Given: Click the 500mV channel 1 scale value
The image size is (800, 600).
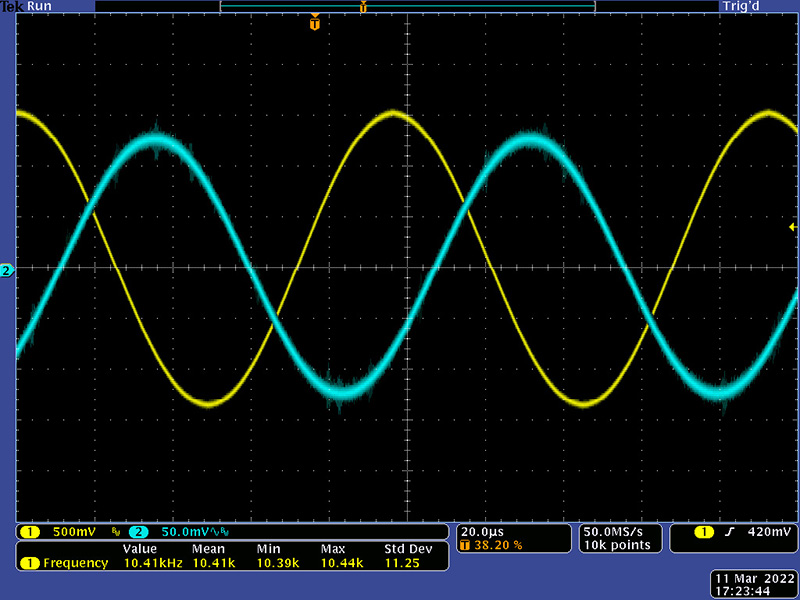Looking at the screenshot, I should 74,532.
